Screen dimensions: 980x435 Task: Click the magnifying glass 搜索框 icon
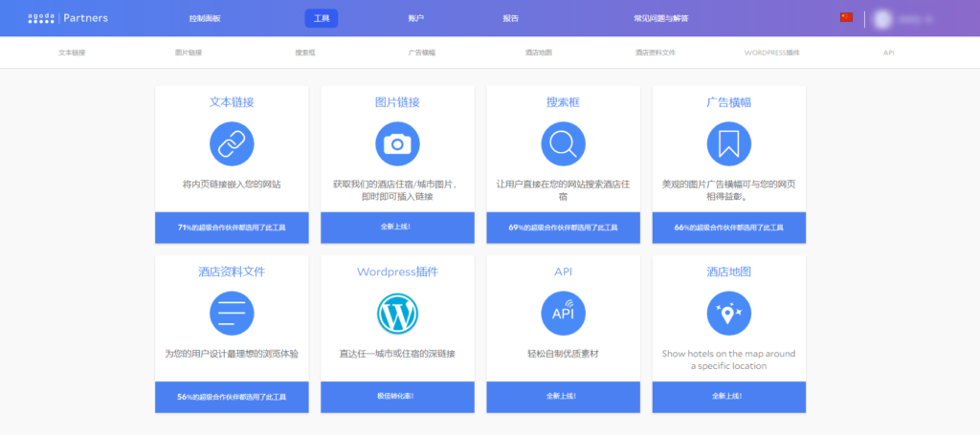click(563, 143)
